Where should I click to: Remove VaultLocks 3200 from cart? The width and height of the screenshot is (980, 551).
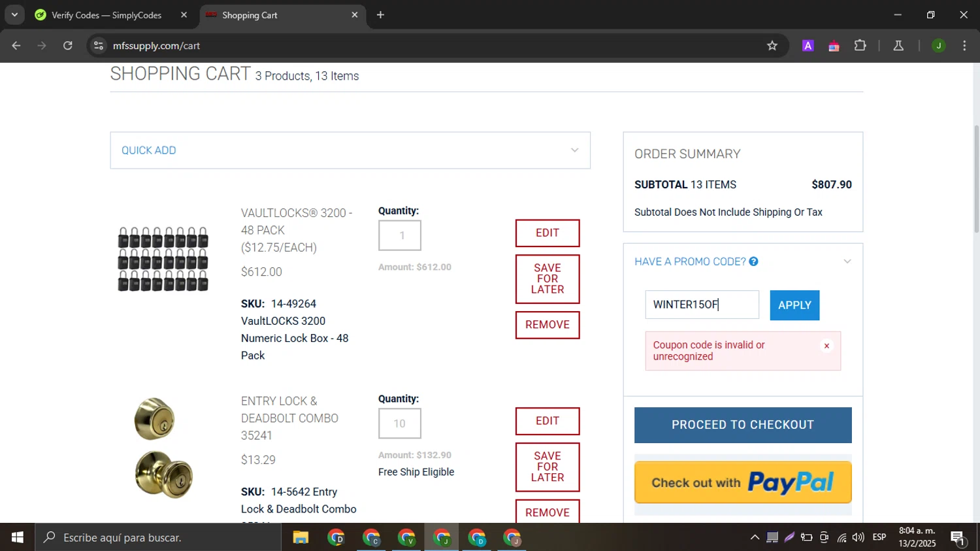coord(547,325)
